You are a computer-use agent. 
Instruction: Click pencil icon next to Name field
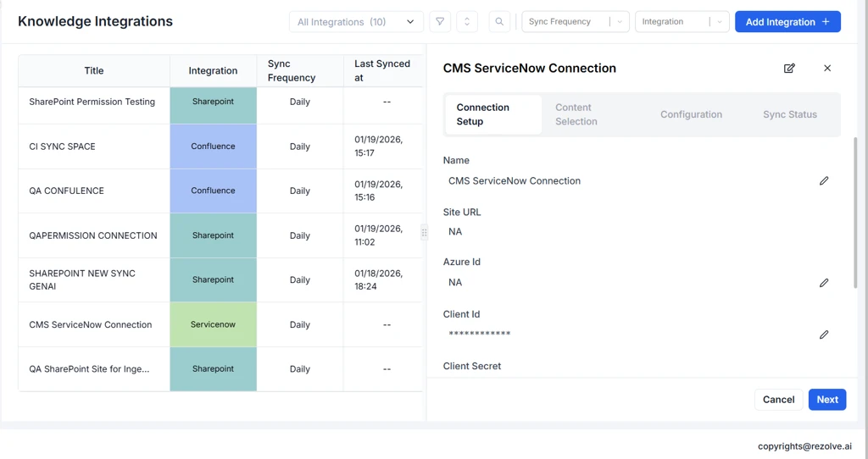(x=824, y=181)
